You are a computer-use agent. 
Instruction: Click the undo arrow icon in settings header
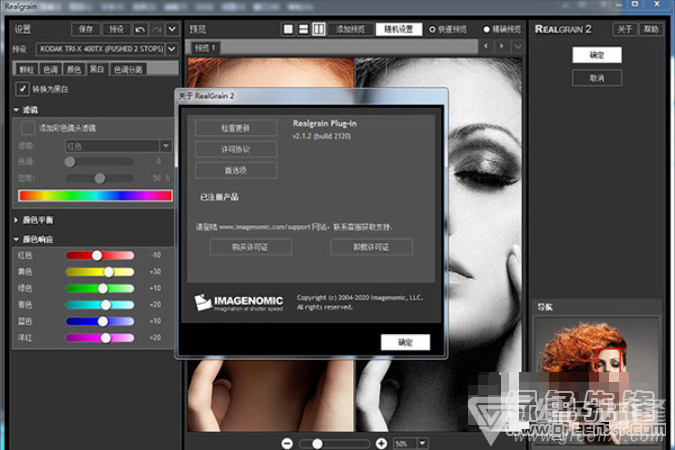point(140,29)
